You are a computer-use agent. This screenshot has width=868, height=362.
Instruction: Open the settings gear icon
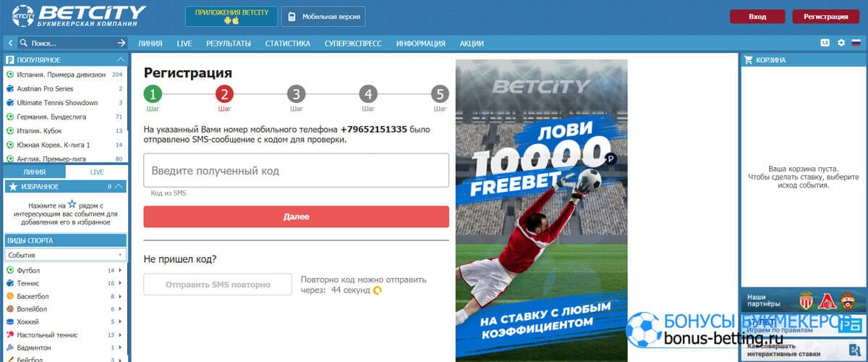point(841,43)
